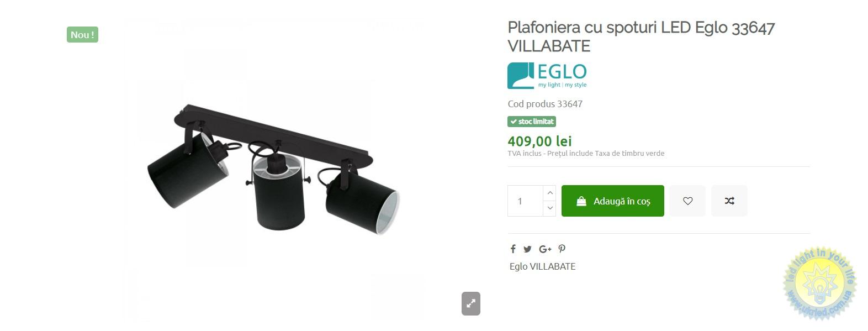Click the product title Plafoniera Eglo 33647
Image resolution: width=868 pixels, height=331 pixels.
tap(641, 36)
